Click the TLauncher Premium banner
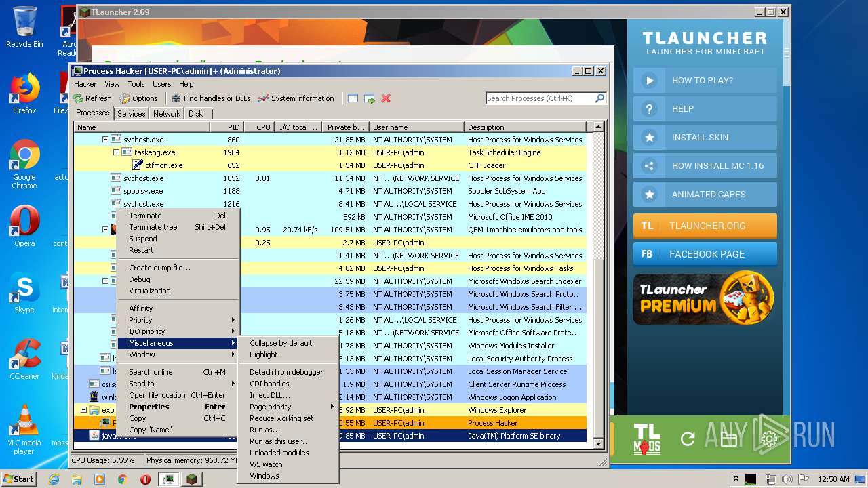This screenshot has width=868, height=488. click(x=705, y=298)
